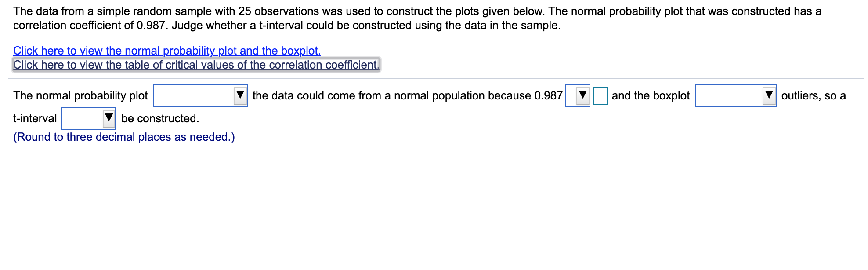View the table of critical correlation values
Viewport: 868px width, 270px height.
click(x=195, y=65)
